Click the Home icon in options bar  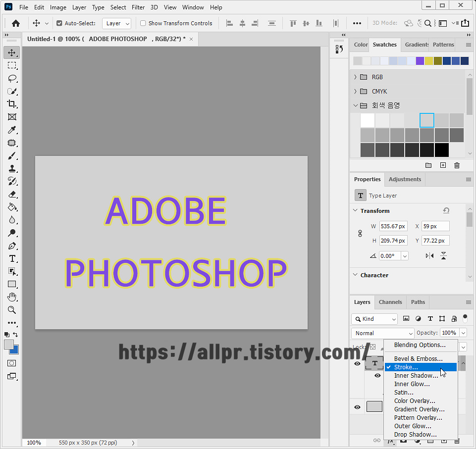coord(16,23)
